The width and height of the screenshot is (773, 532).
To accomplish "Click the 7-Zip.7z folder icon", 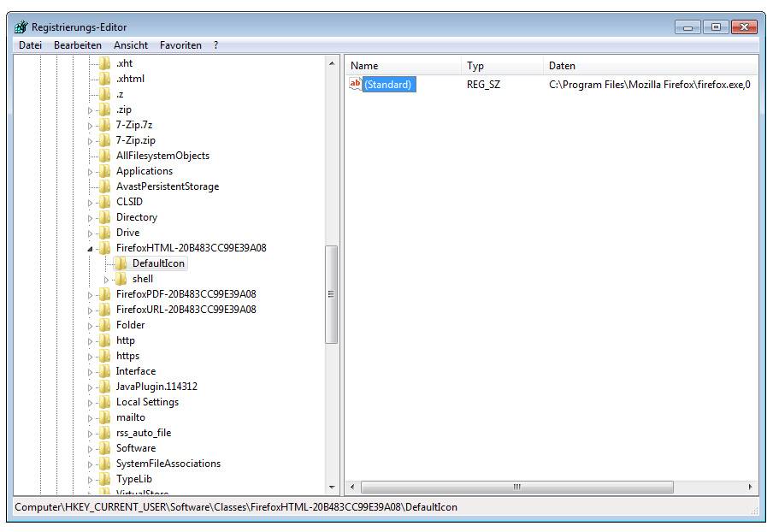I will click(104, 125).
